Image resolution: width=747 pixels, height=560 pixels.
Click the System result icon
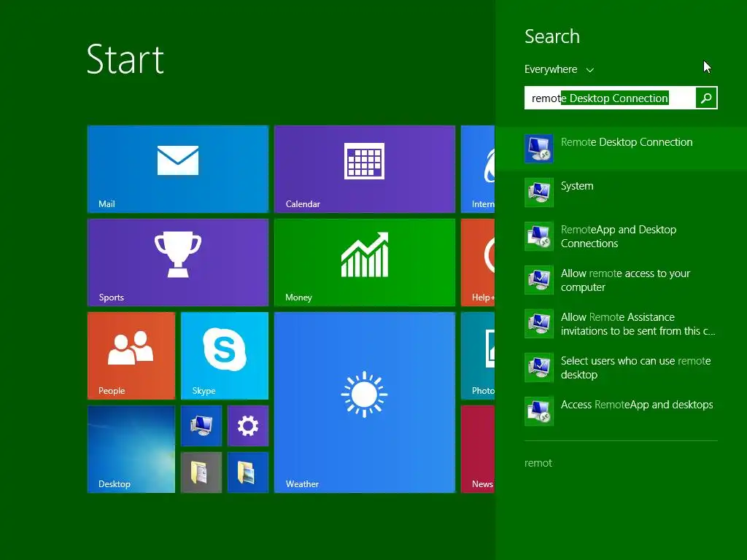539,192
